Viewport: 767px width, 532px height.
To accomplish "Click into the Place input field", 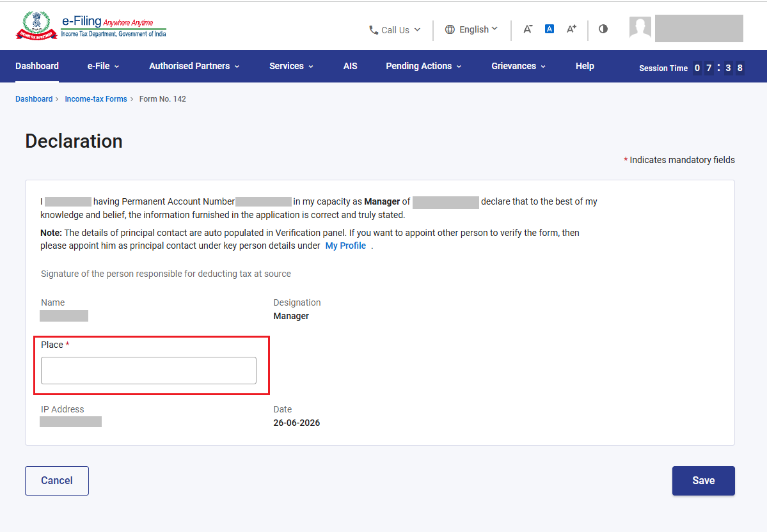I will pyautogui.click(x=148, y=370).
